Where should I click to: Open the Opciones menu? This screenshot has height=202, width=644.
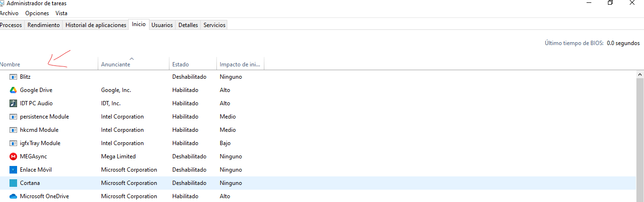pos(37,13)
